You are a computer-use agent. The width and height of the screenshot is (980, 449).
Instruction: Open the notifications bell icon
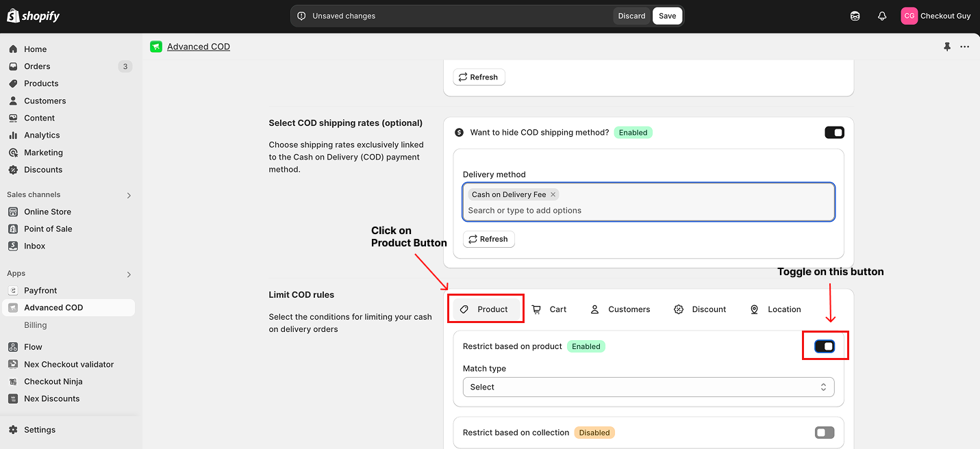coord(882,16)
